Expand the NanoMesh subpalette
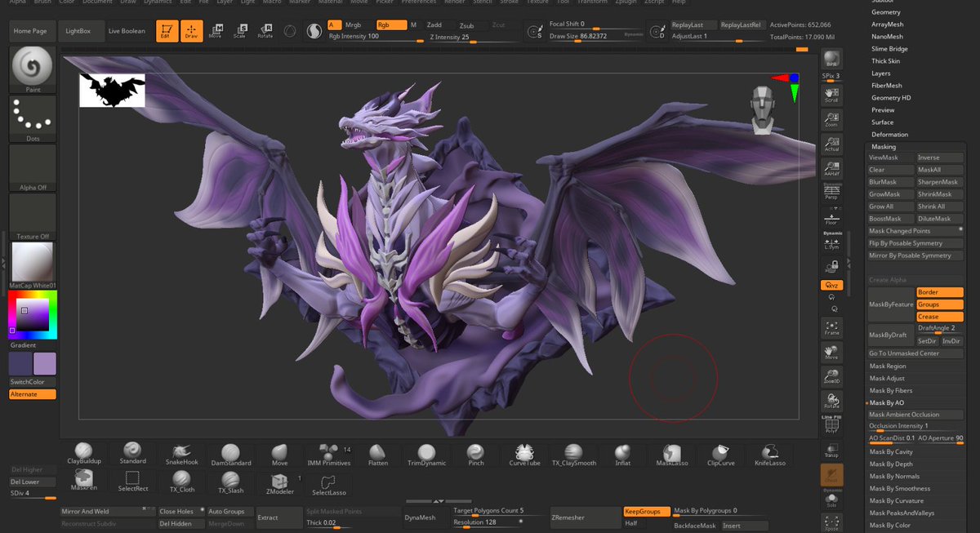 click(x=887, y=37)
